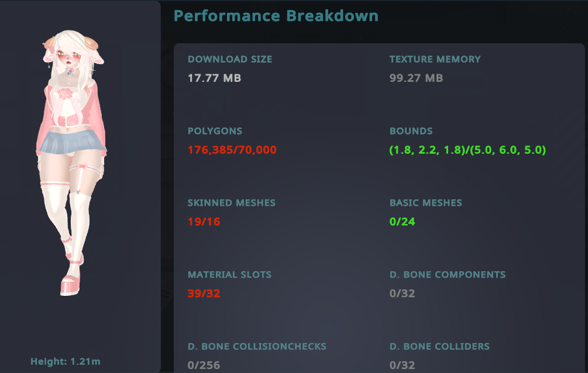Click the green 0/24 basic meshes value
The width and height of the screenshot is (588, 373).
coord(402,222)
